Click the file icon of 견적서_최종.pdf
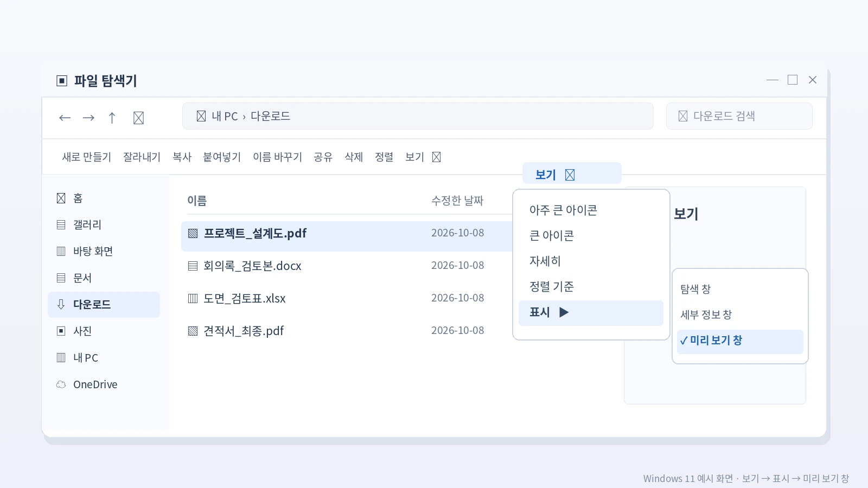This screenshot has width=868, height=488. click(x=193, y=331)
